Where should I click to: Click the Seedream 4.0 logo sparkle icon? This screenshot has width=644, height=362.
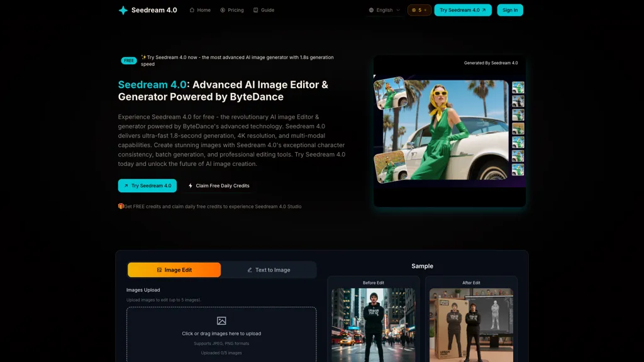pyautogui.click(x=123, y=10)
